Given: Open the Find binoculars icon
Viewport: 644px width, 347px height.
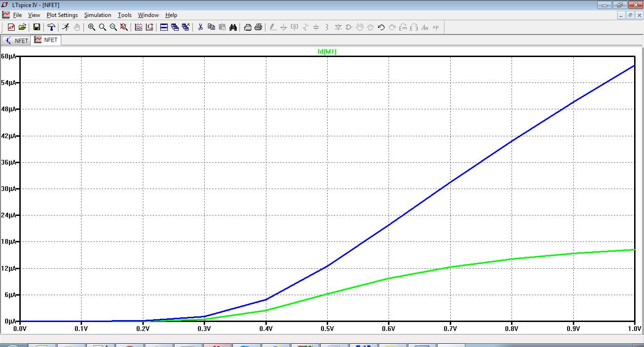Looking at the screenshot, I should tap(233, 27).
